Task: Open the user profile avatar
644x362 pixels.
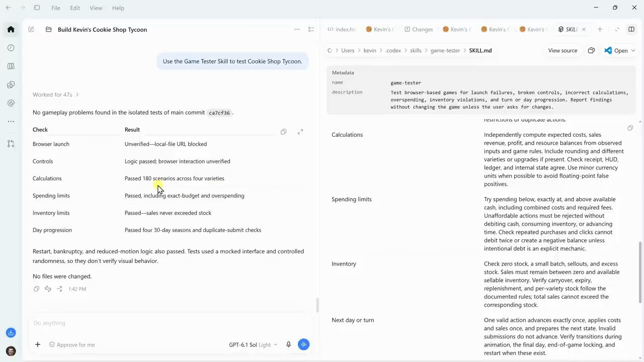Action: point(11,351)
